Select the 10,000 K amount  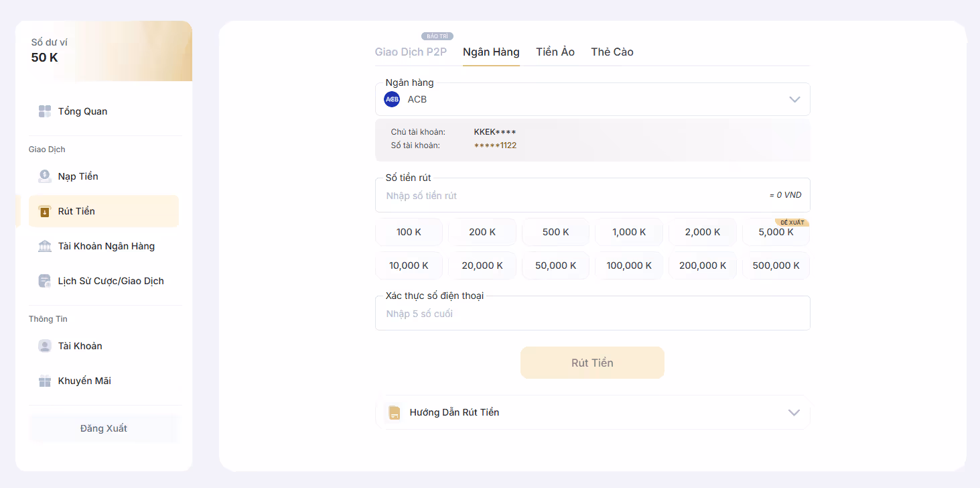(409, 265)
